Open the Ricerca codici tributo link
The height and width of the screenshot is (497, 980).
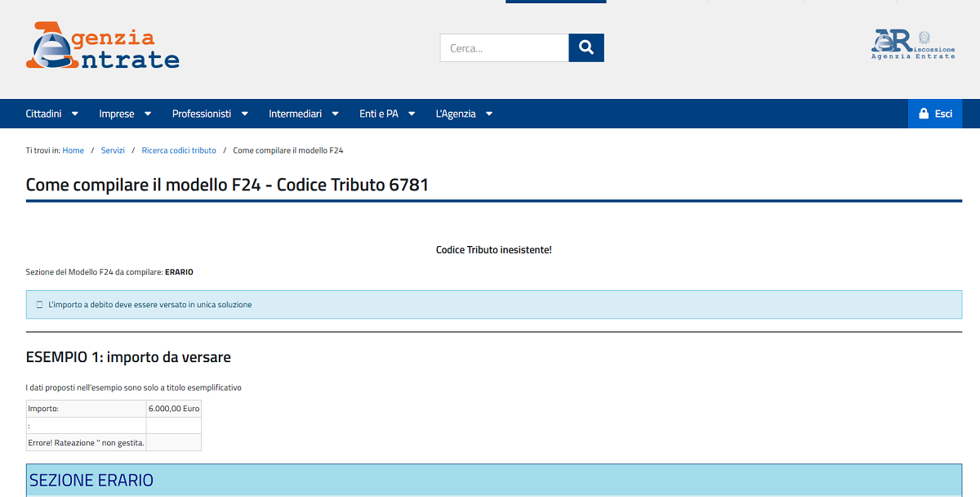pos(179,150)
